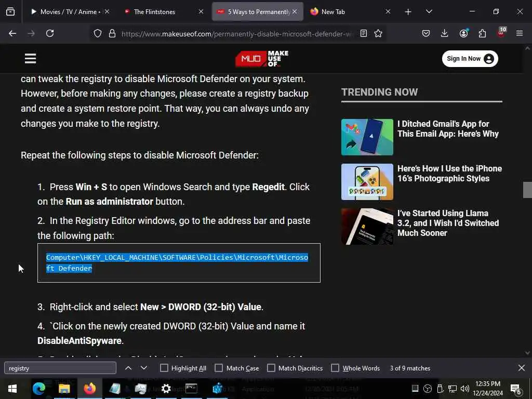This screenshot has width=532, height=399.
Task: Open MakeUseOf site hamburger menu
Action: pos(30,58)
